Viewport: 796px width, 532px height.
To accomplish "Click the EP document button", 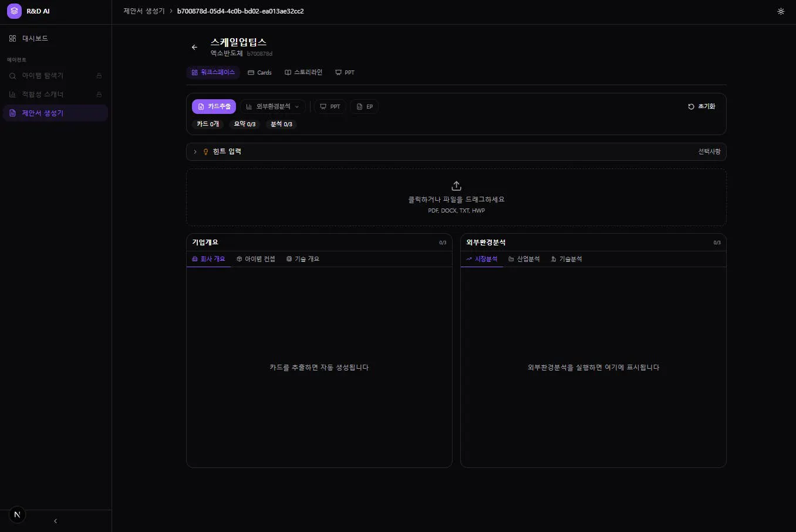I will [365, 106].
